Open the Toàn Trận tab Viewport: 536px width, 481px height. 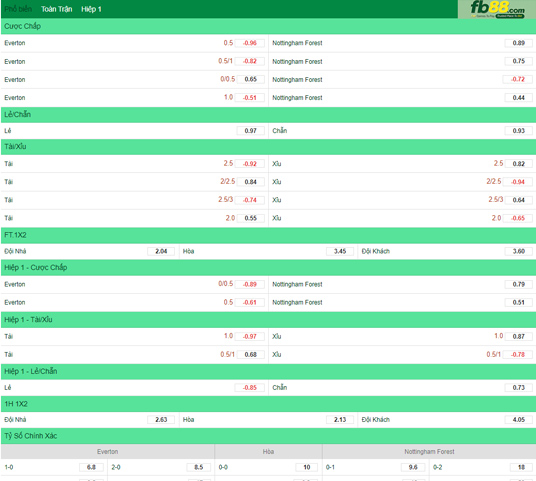pos(57,9)
